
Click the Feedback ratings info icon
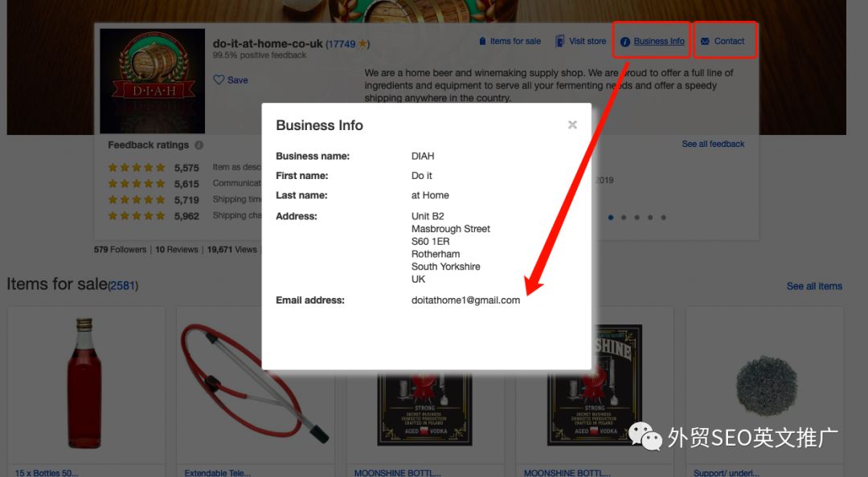click(199, 145)
